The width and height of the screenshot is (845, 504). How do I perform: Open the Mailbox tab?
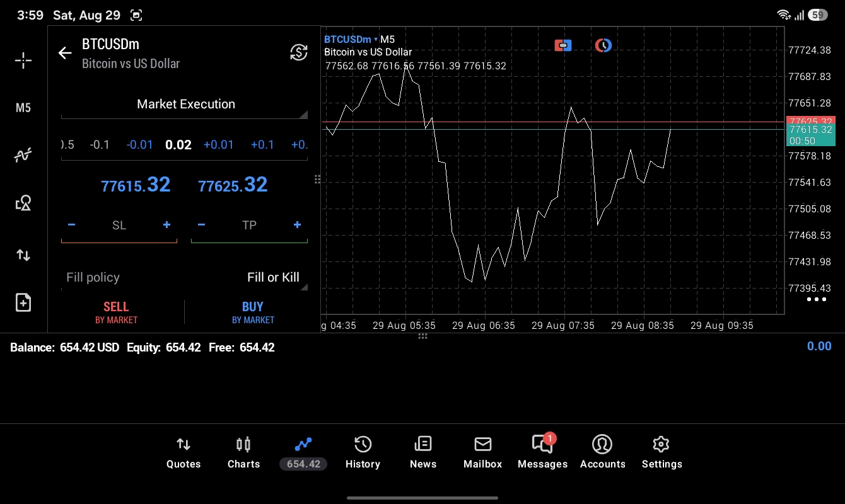(x=482, y=453)
